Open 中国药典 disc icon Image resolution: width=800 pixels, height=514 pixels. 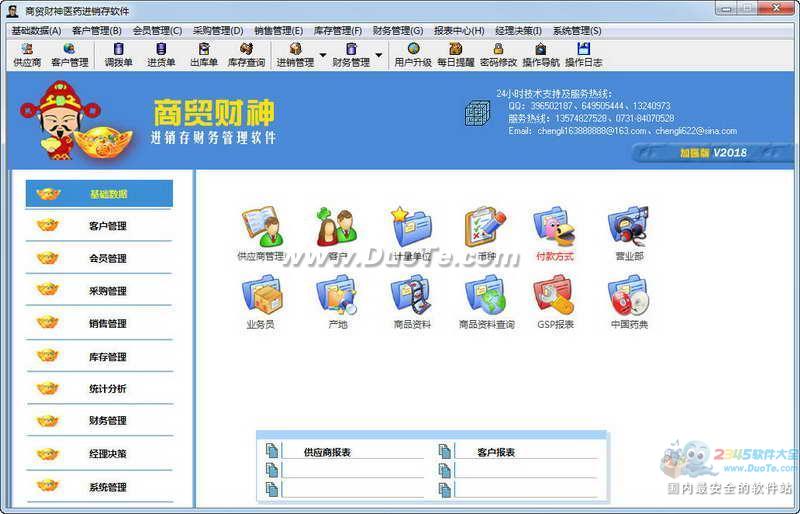click(x=629, y=302)
